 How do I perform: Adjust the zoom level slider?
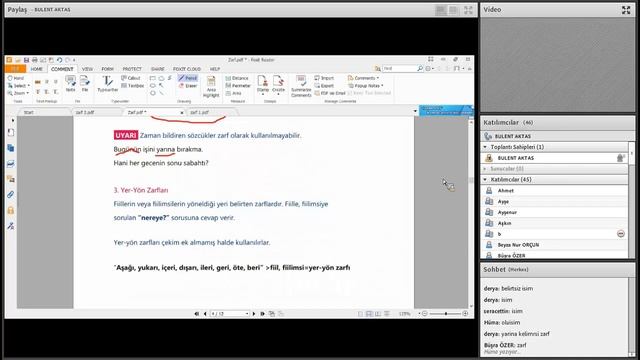[x=445, y=313]
